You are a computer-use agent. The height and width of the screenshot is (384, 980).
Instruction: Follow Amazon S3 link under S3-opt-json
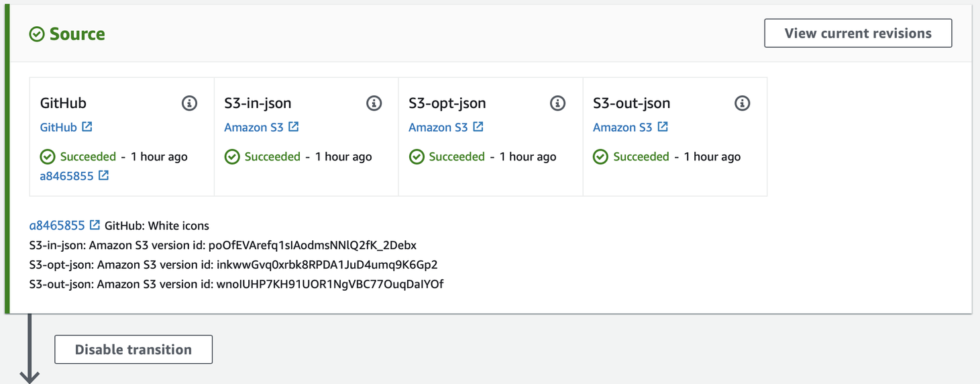click(x=438, y=128)
